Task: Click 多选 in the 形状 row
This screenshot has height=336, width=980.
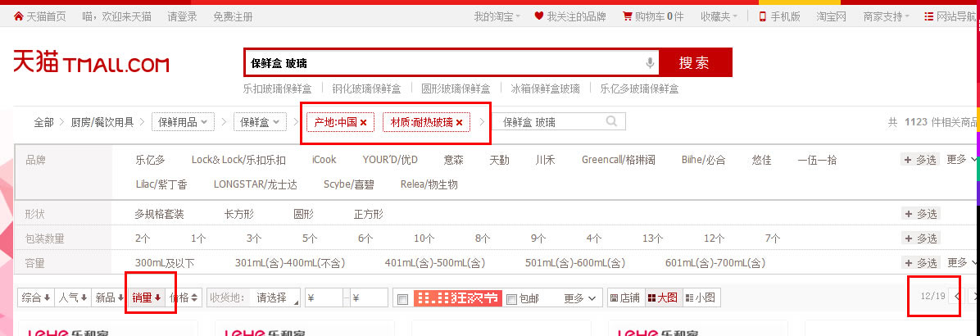Action: 920,214
